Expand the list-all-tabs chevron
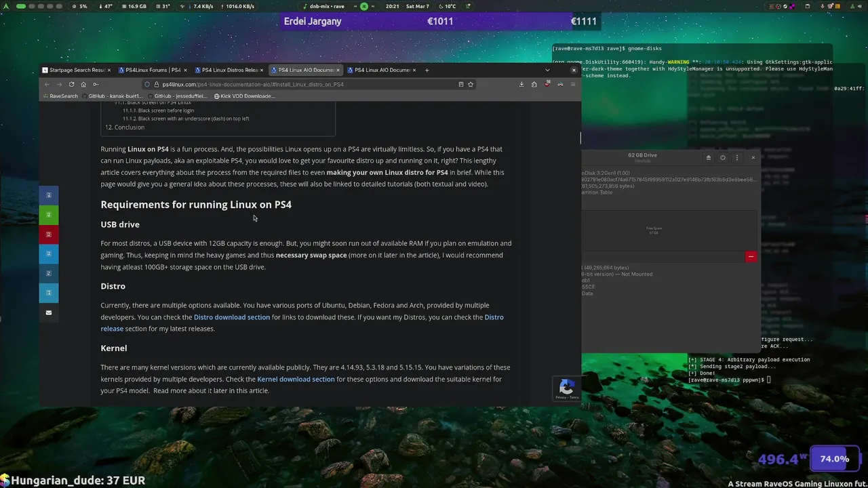This screenshot has height=488, width=868. click(547, 70)
